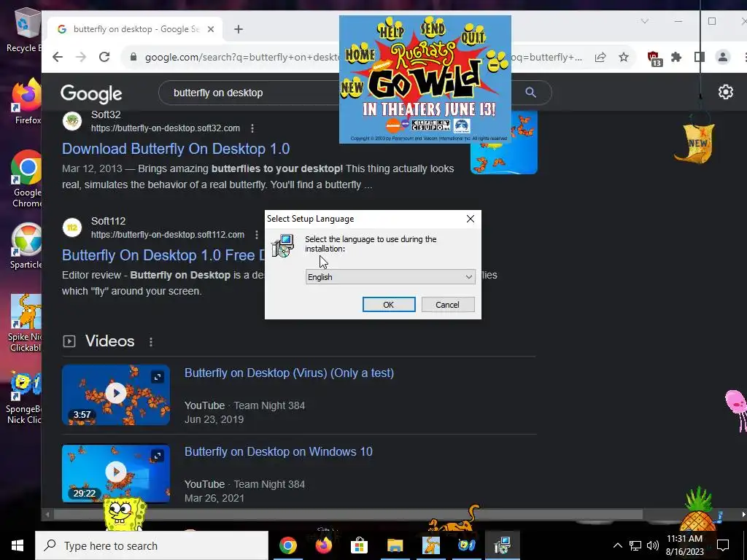
Task: Click OK in Select Setup Language dialog
Action: (389, 305)
